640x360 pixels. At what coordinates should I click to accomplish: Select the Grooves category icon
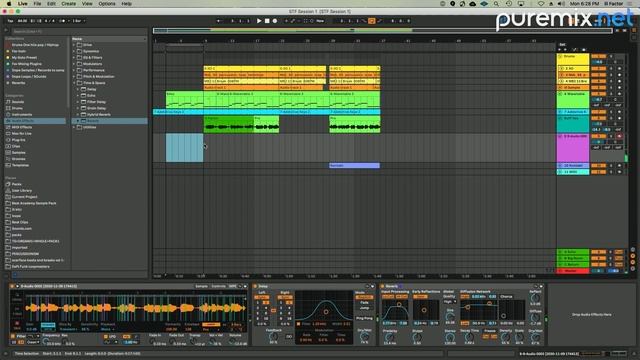(x=8, y=159)
